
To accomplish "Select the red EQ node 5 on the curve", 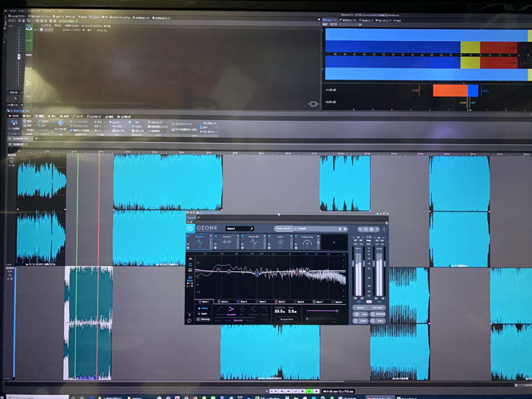I will pos(297,272).
